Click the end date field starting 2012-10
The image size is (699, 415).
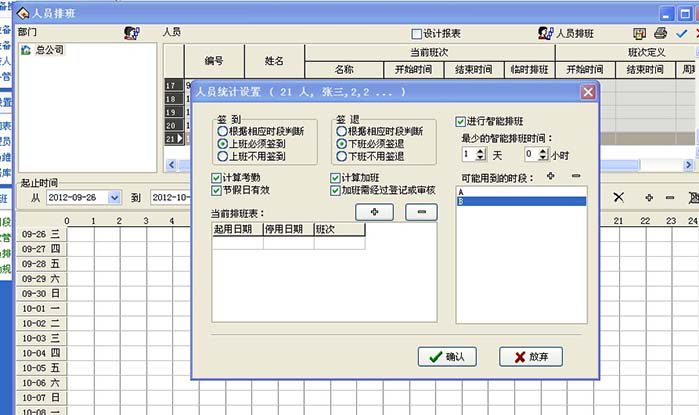point(171,197)
